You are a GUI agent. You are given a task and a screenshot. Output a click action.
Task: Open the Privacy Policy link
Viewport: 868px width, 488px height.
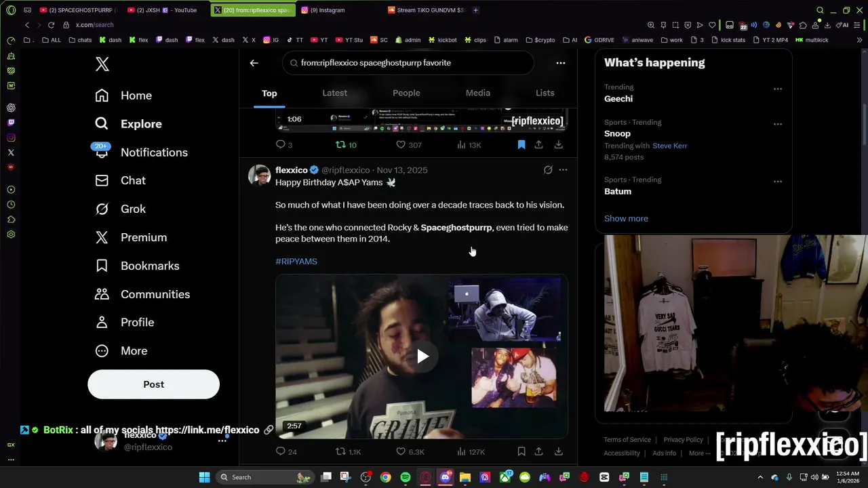pos(683,440)
